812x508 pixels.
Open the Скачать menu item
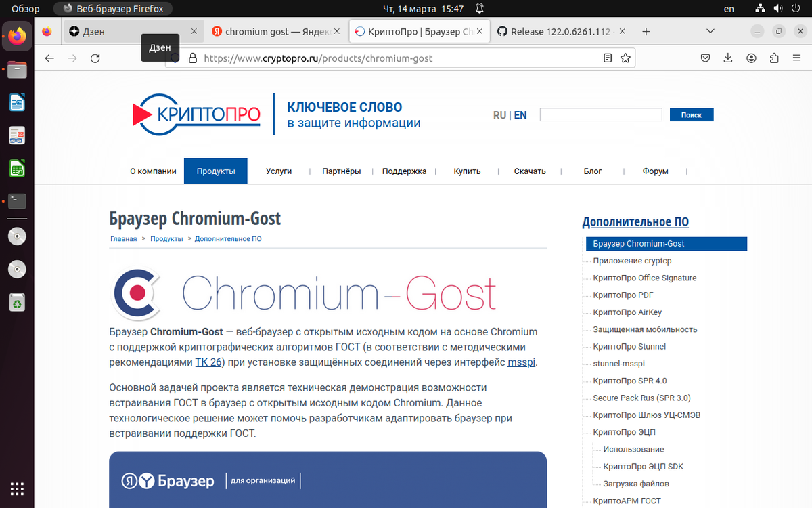tap(530, 171)
